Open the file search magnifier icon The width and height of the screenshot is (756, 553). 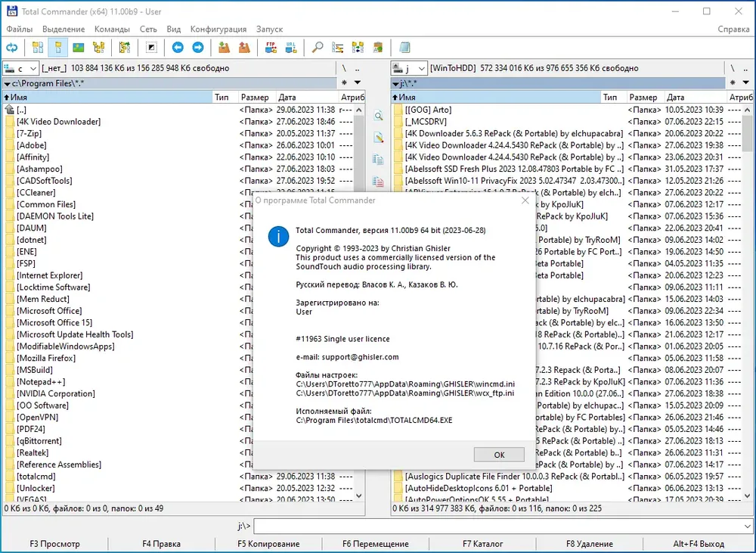(318, 48)
